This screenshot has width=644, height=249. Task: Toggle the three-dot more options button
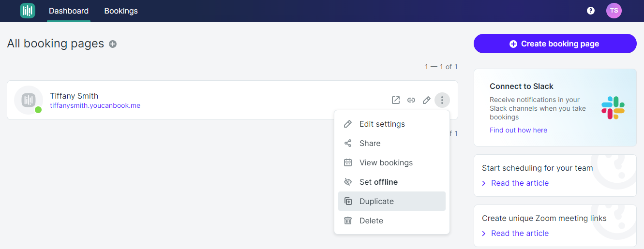442,100
